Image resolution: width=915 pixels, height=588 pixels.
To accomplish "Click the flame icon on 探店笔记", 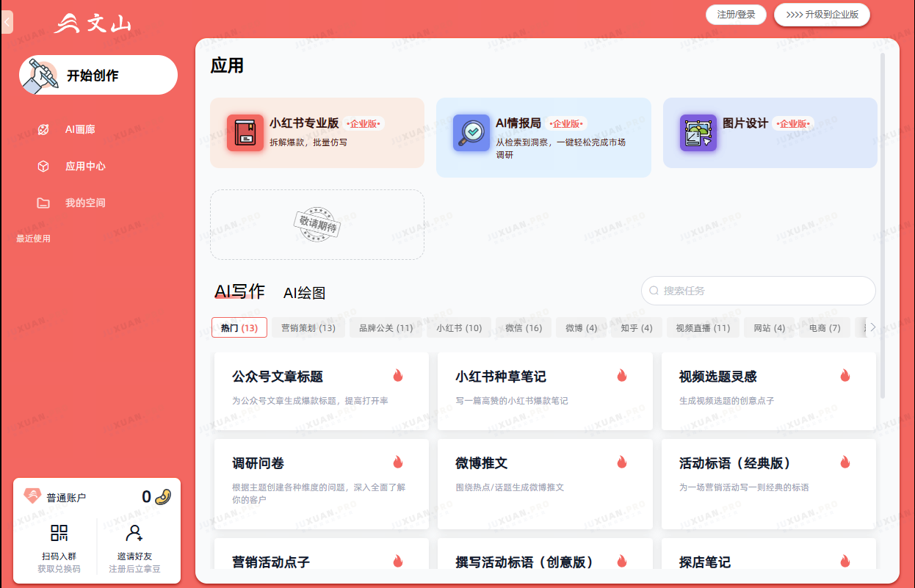I will pos(845,562).
